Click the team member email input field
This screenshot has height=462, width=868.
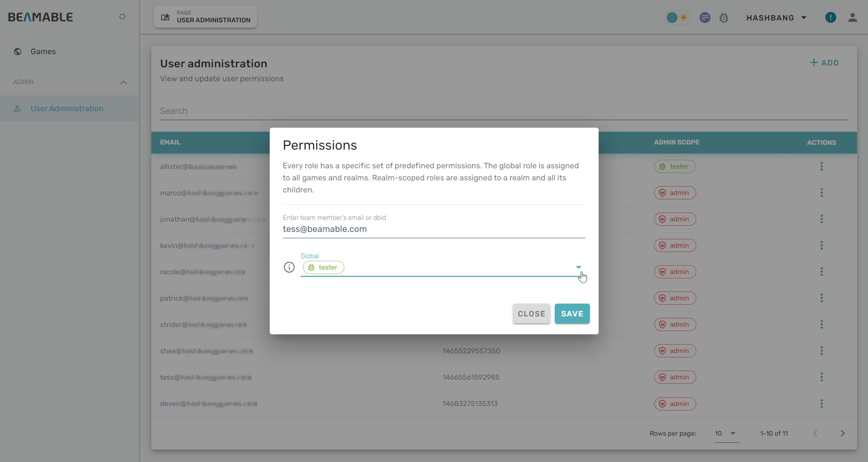433,229
